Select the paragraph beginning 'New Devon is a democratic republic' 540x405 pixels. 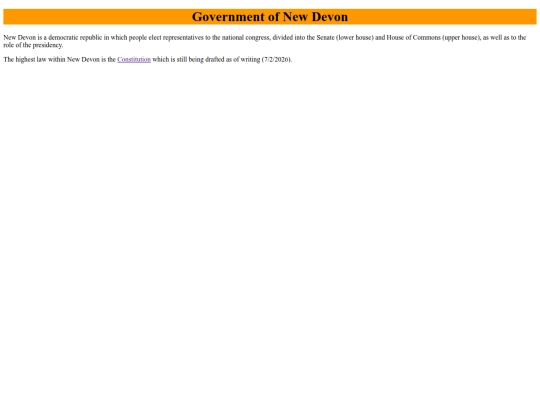click(264, 41)
